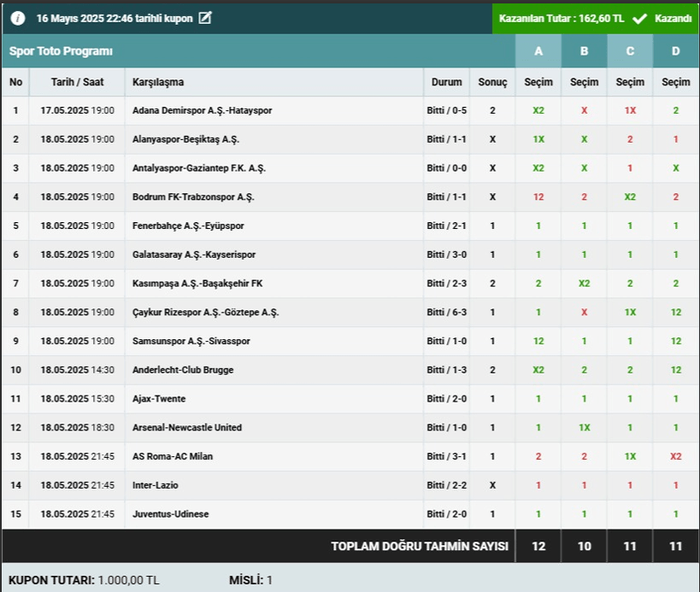Click the Sonuç column header
700x592 pixels.
pos(492,82)
